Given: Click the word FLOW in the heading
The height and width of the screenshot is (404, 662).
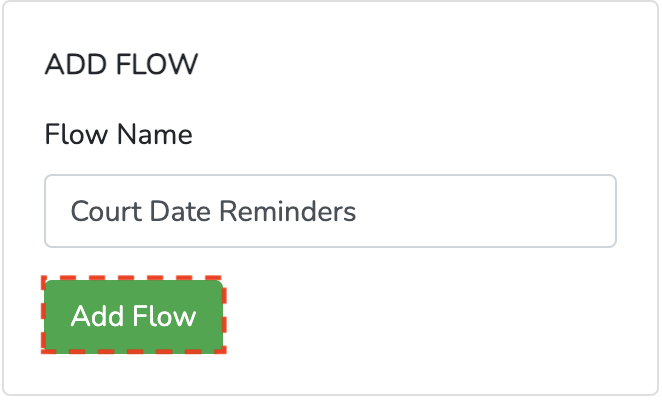Looking at the screenshot, I should coord(159,65).
